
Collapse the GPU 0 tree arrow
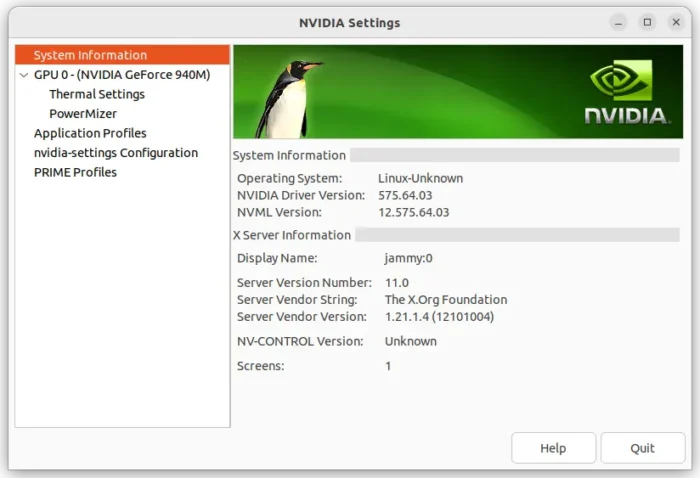(x=24, y=74)
